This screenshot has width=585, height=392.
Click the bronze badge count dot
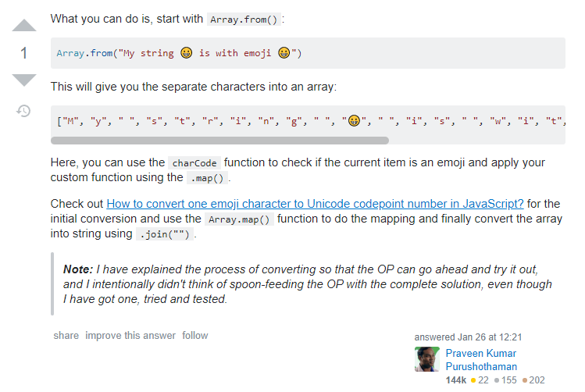[525, 380]
